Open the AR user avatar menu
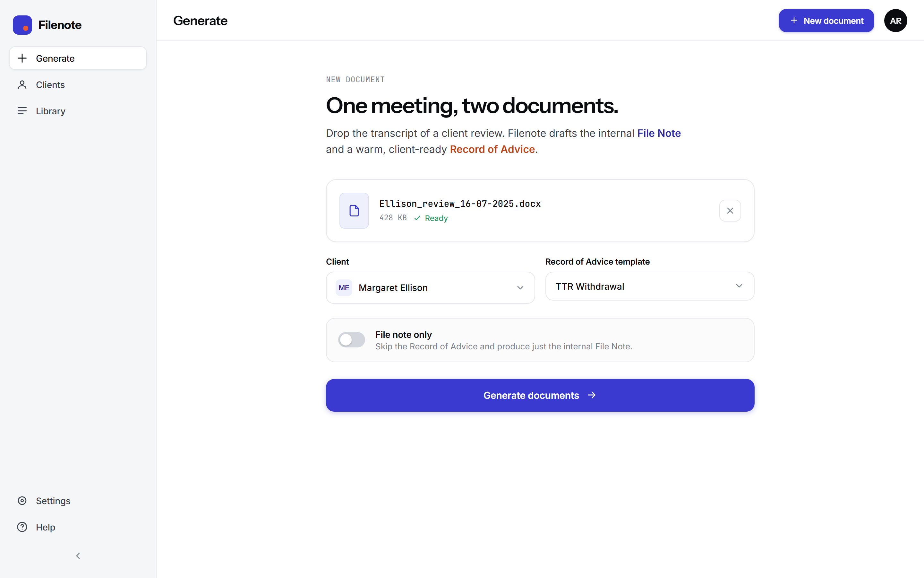This screenshot has width=924, height=578. [x=895, y=21]
